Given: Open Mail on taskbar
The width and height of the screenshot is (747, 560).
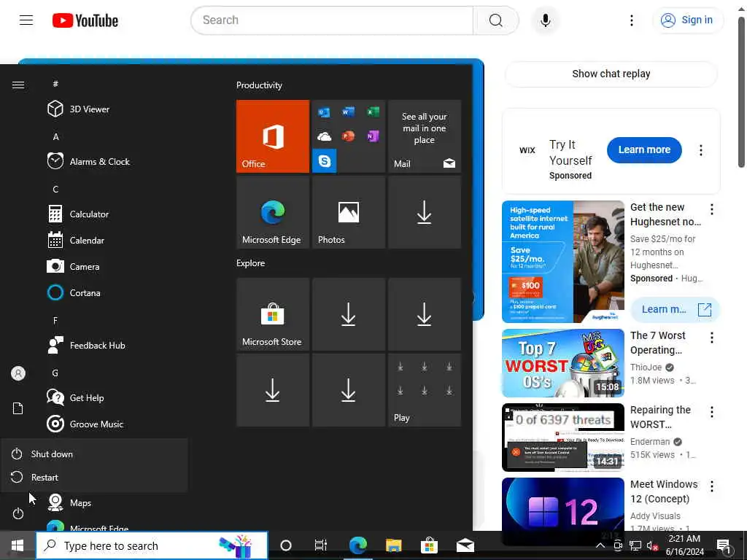Looking at the screenshot, I should [x=465, y=545].
